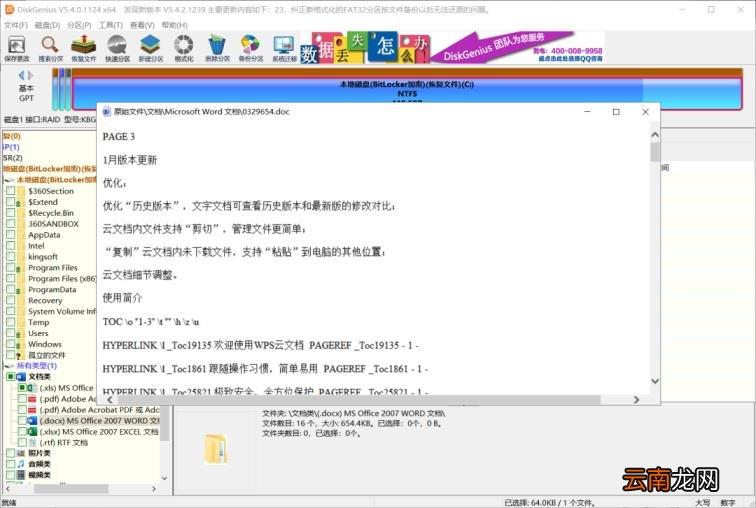Open the 分区(P) menu
The width and height of the screenshot is (756, 508).
79,25
